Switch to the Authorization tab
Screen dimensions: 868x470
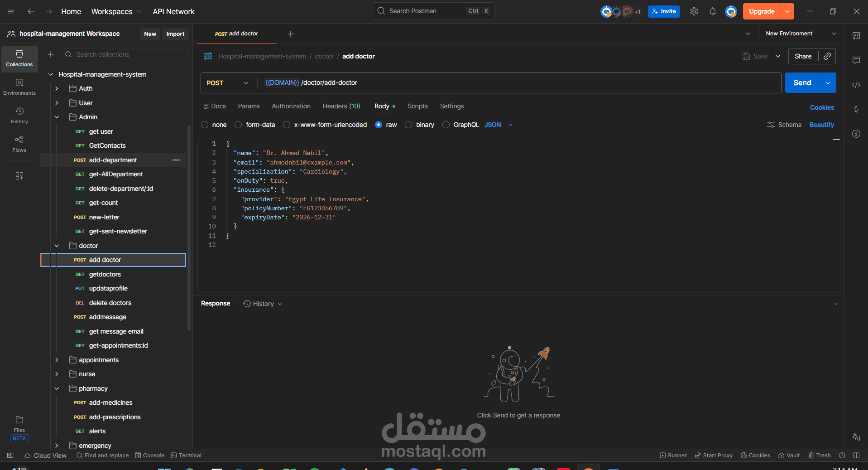coord(291,106)
